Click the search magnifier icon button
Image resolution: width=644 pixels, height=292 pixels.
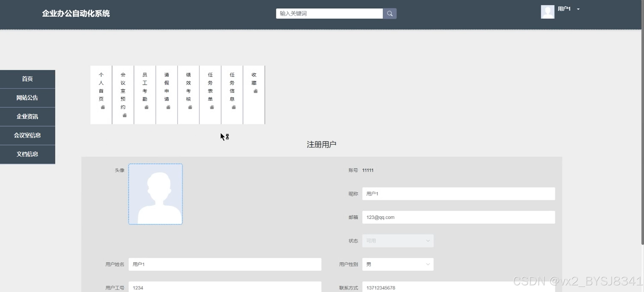click(389, 13)
